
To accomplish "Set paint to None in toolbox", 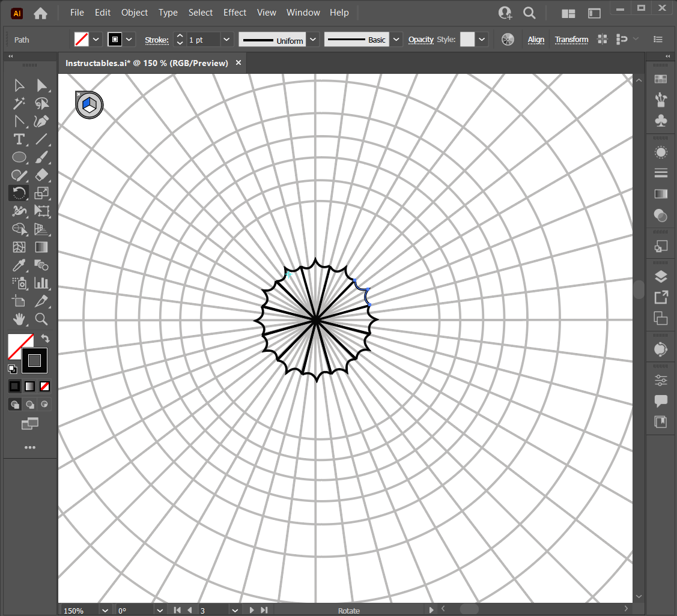I will coord(44,386).
